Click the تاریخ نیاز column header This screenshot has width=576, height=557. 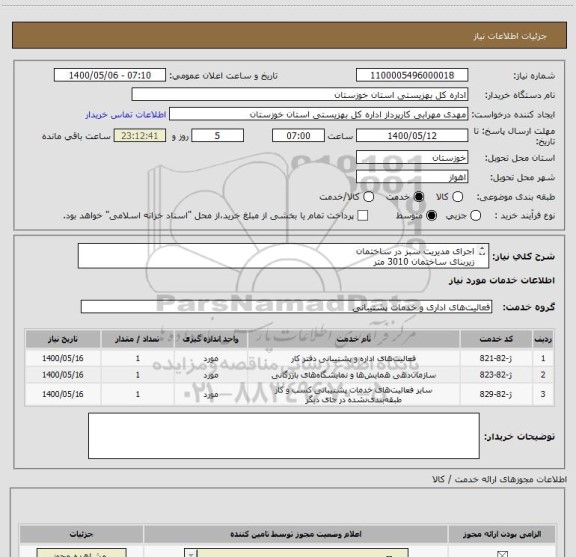click(x=63, y=339)
